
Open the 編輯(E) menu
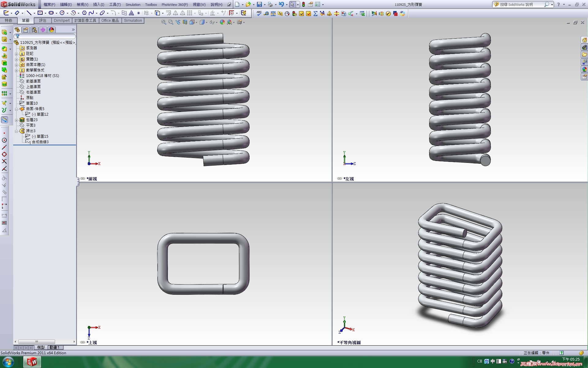66,5
